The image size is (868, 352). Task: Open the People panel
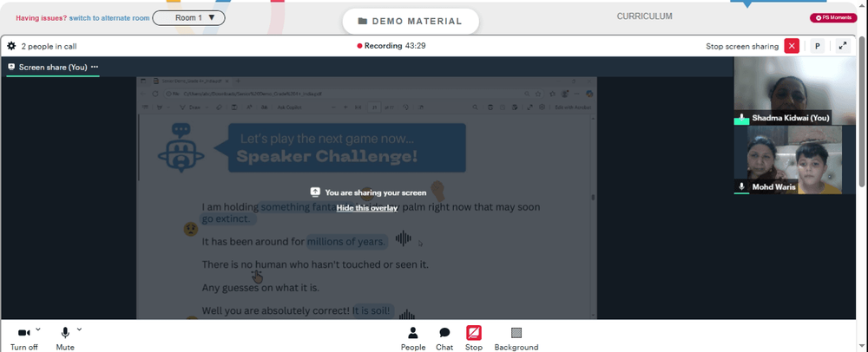click(413, 339)
